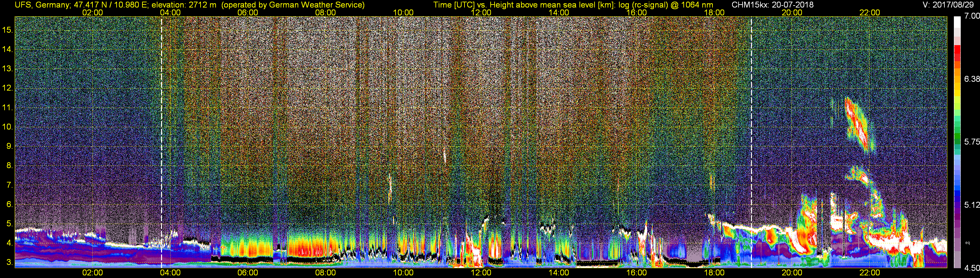Screen dimensions: 980x278
Task: Click the '5.' height axis label
Action: (9, 223)
